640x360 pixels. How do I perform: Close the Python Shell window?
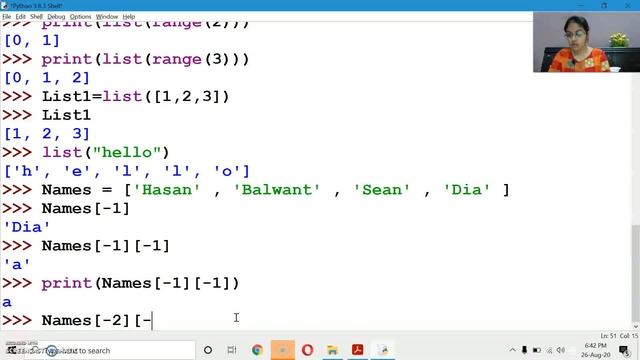[628, 5]
